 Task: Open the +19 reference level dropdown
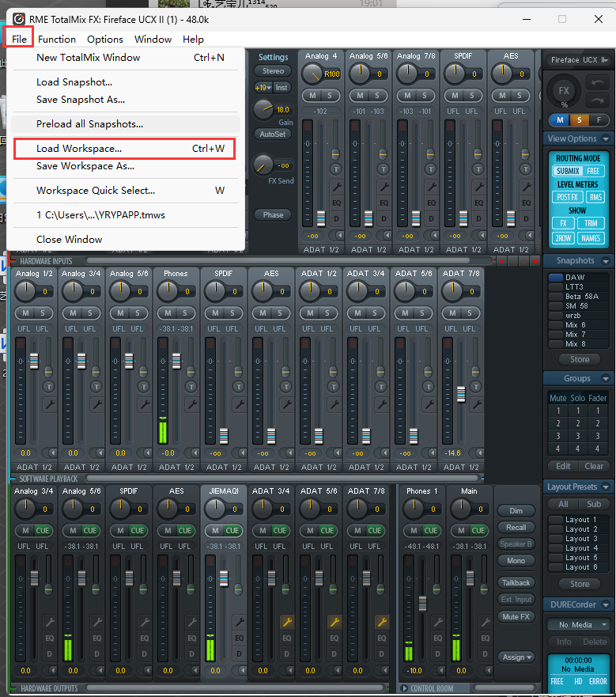(x=263, y=88)
